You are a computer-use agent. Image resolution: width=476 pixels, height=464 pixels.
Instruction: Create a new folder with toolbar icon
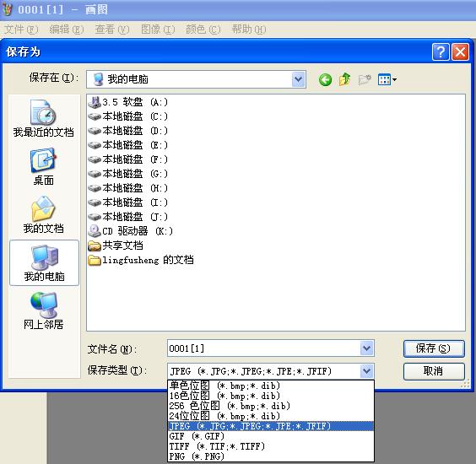click(x=365, y=79)
